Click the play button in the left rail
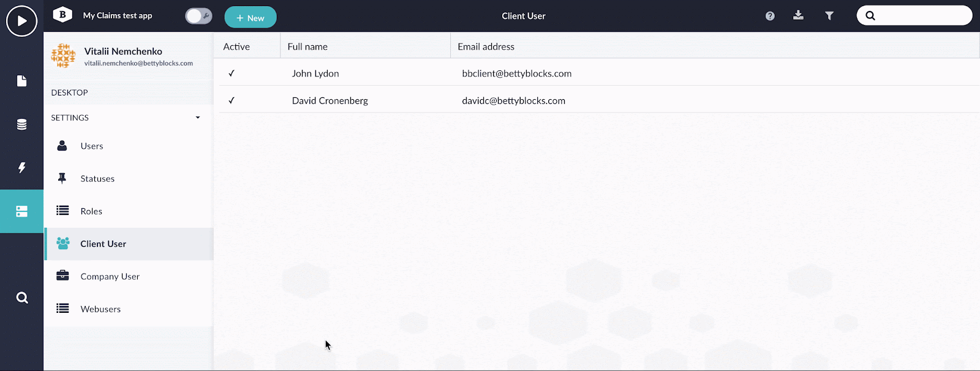Screen dimensions: 980x371 click(x=21, y=21)
